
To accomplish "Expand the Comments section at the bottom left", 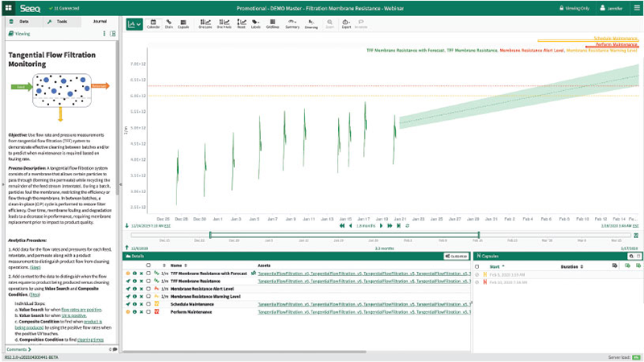I will 19,349.
